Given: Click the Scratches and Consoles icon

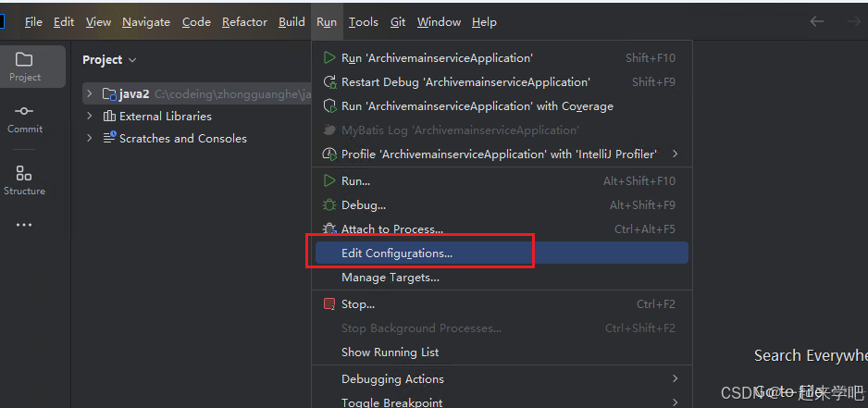Looking at the screenshot, I should [x=109, y=138].
